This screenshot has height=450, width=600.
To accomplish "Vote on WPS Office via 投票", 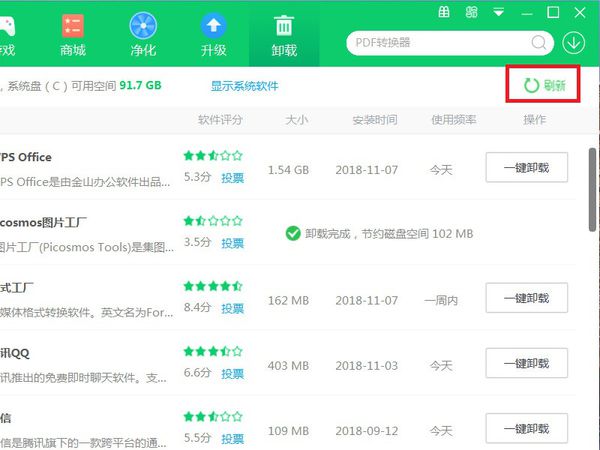I will tap(232, 178).
